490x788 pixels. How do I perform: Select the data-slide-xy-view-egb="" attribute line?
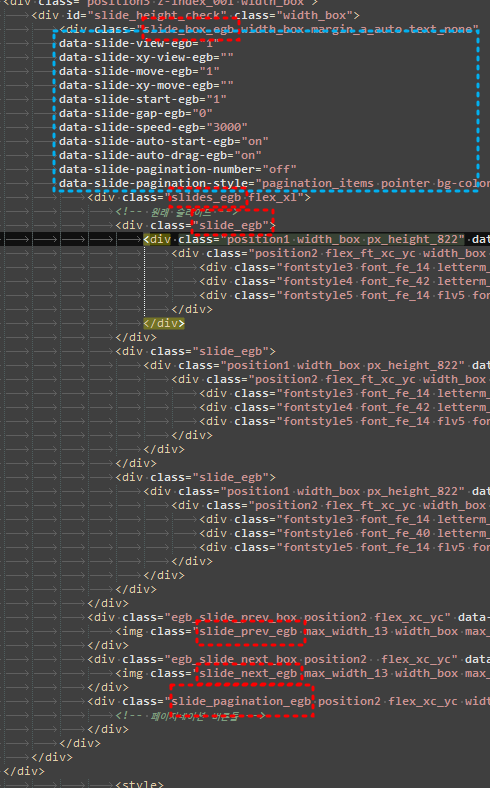coord(146,57)
